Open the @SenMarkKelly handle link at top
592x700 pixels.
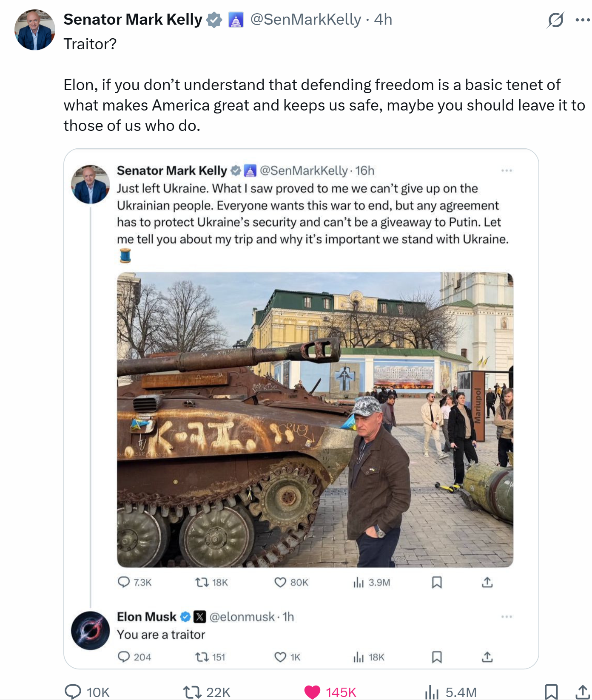[x=305, y=20]
